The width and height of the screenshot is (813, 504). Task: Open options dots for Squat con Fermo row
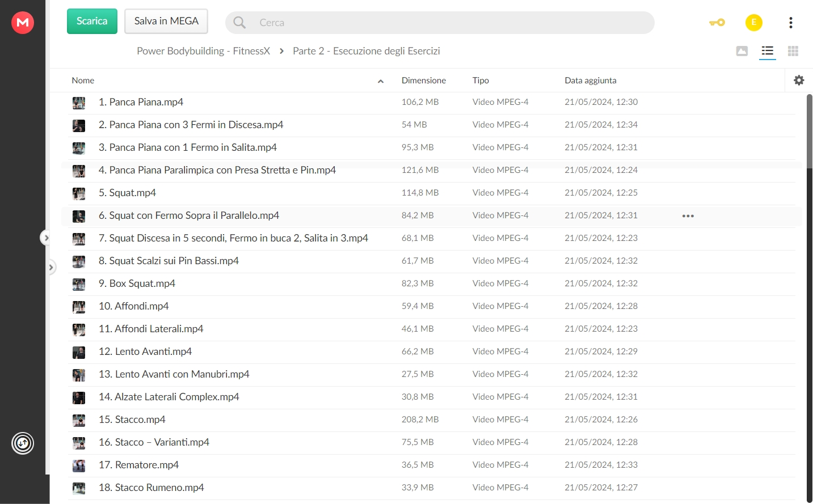pyautogui.click(x=688, y=216)
